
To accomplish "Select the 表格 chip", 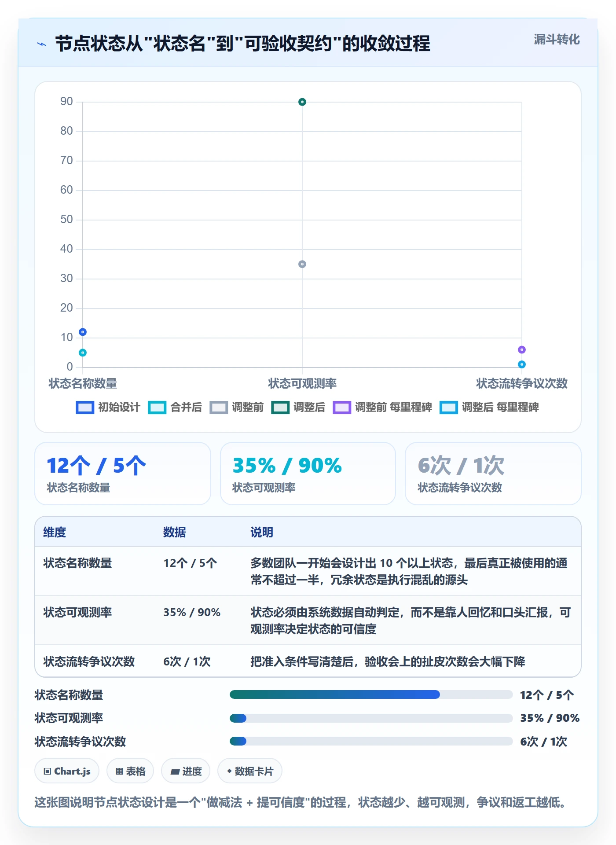I will [x=130, y=771].
